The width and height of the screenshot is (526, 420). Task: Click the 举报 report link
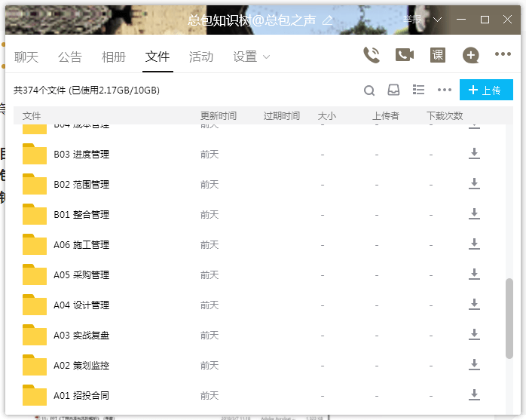pos(413,20)
